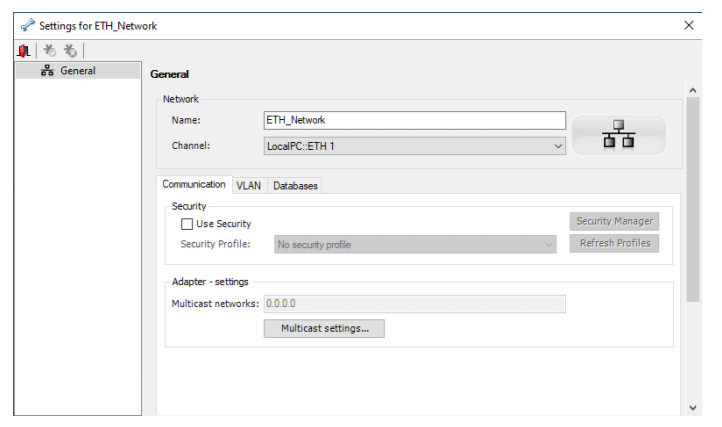Open the Databases tab
The image size is (722, 427).
[x=295, y=185]
